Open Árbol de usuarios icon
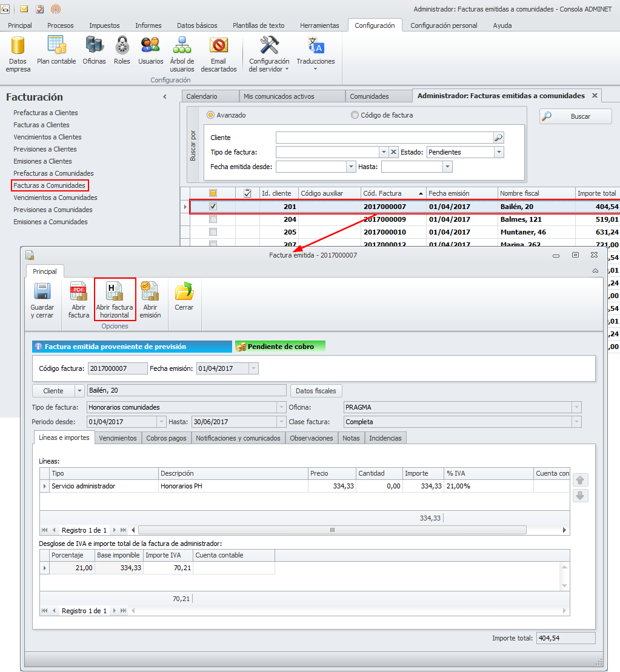This screenshot has width=620, height=672. (182, 46)
